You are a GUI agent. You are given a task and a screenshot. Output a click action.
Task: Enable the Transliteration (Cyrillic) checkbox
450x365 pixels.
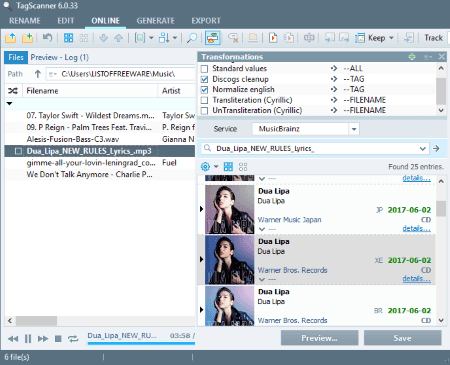(204, 100)
